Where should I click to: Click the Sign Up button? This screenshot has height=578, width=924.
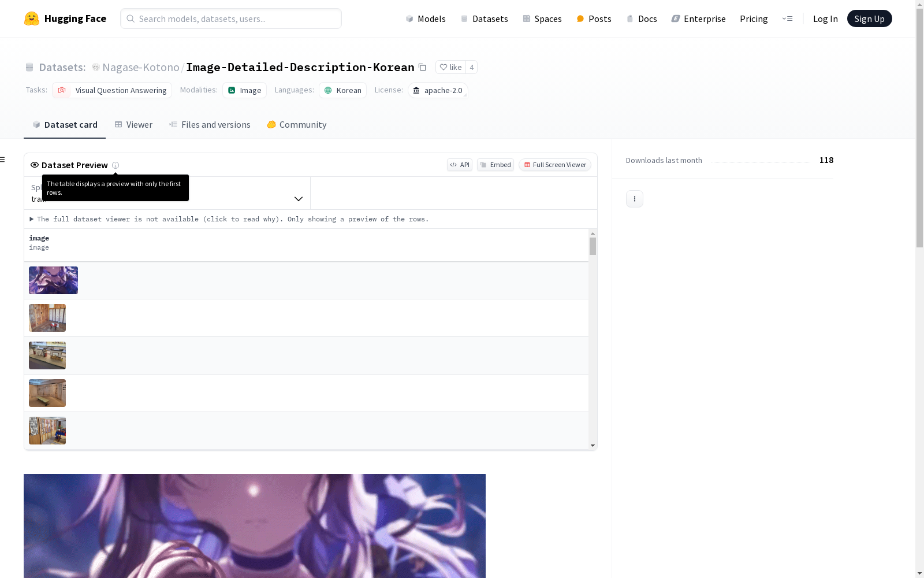pyautogui.click(x=869, y=18)
